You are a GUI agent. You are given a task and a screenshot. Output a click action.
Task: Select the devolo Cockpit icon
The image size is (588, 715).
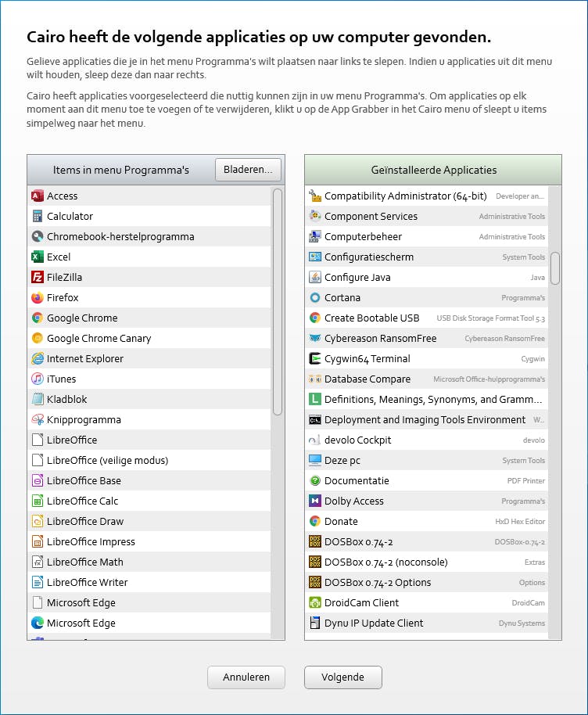(315, 440)
